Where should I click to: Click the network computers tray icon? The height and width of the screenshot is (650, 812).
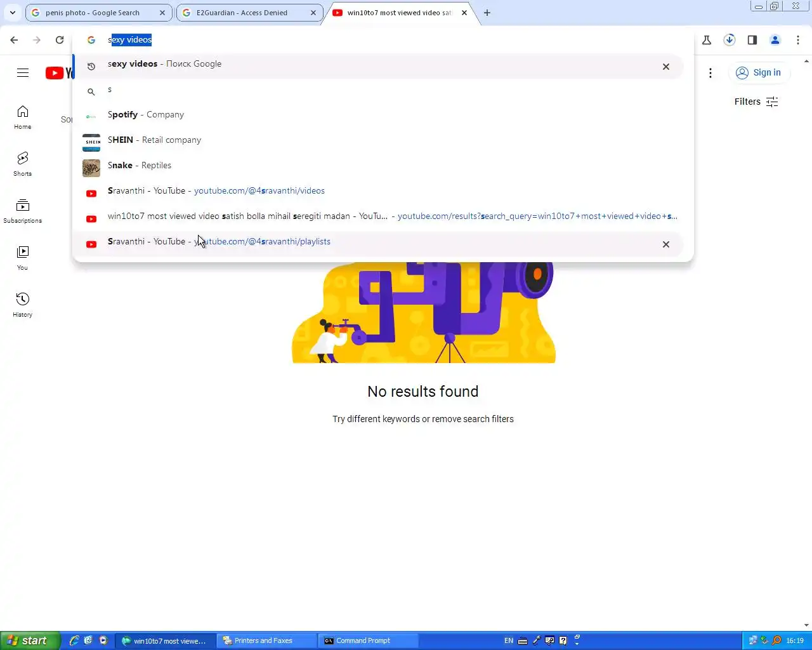point(753,640)
